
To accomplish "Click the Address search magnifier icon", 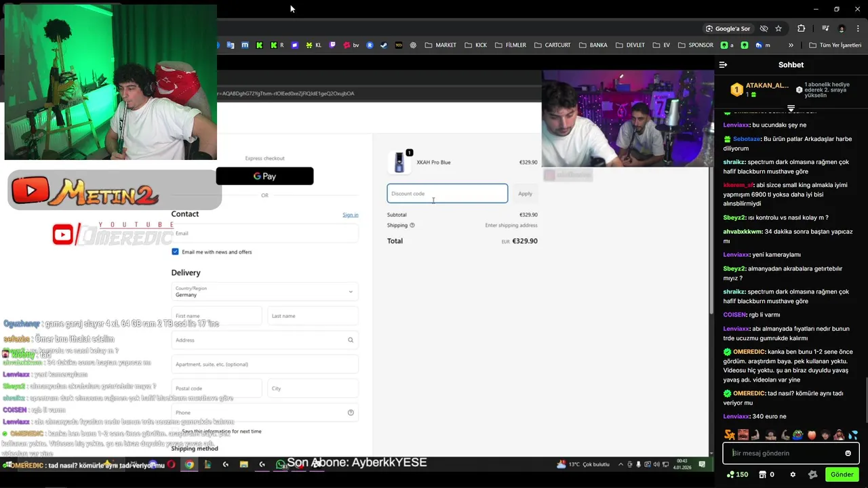I will click(351, 340).
